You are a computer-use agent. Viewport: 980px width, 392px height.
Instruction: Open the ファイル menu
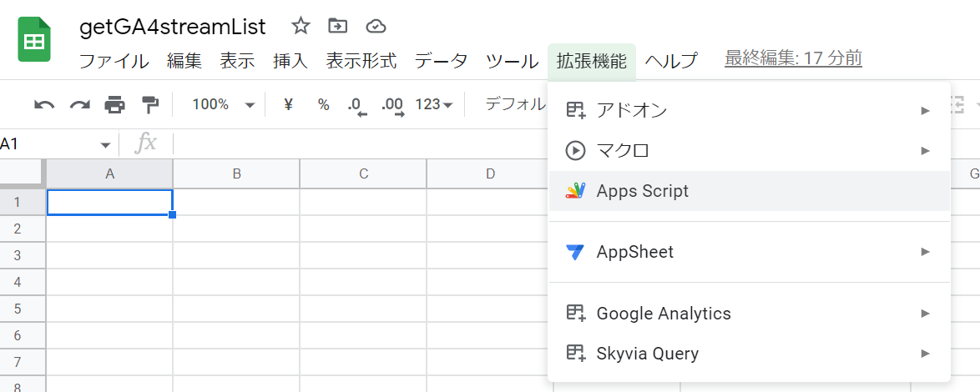[x=114, y=61]
